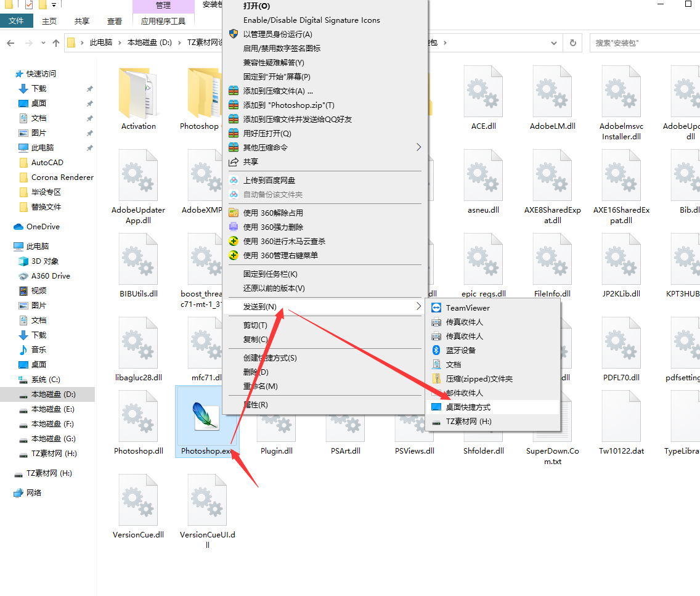Viewport: 700px width, 596px height.
Task: Send to compressed zipped folder
Action: 493,378
